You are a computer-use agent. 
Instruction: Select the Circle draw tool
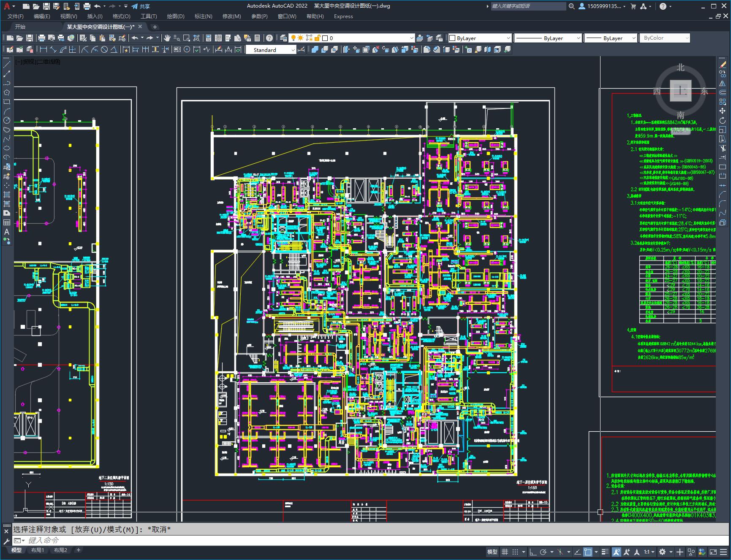7,120
